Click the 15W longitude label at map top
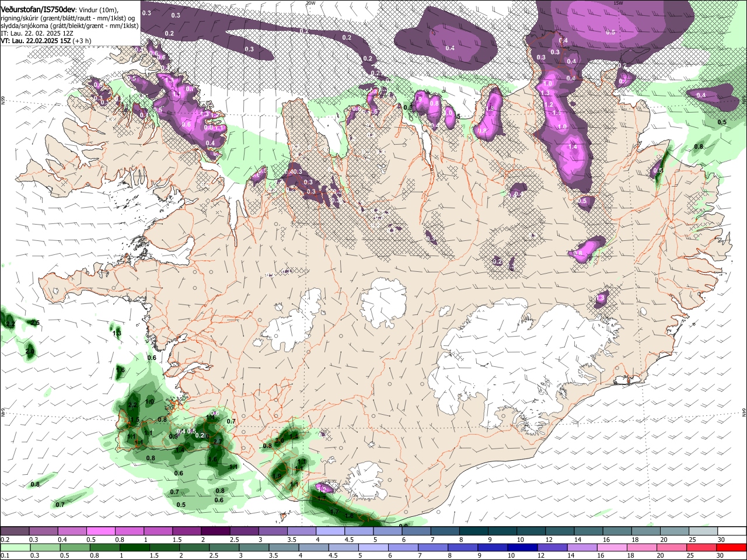 [x=618, y=3]
